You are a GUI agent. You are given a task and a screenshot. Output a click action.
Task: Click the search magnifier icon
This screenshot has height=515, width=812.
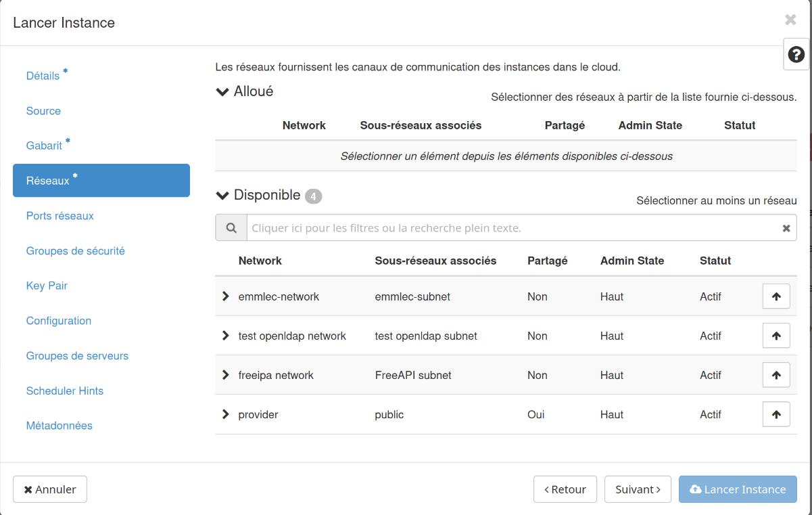[x=231, y=228]
